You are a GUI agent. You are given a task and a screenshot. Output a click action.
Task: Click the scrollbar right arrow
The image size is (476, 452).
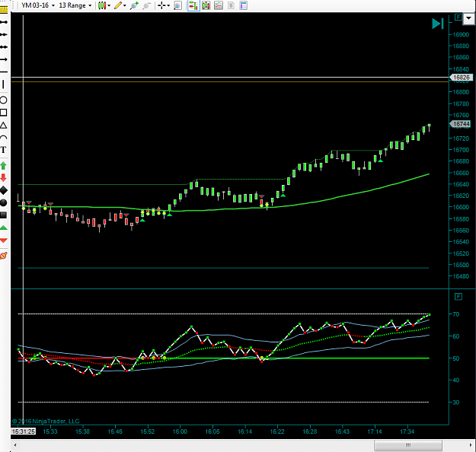pos(471,445)
